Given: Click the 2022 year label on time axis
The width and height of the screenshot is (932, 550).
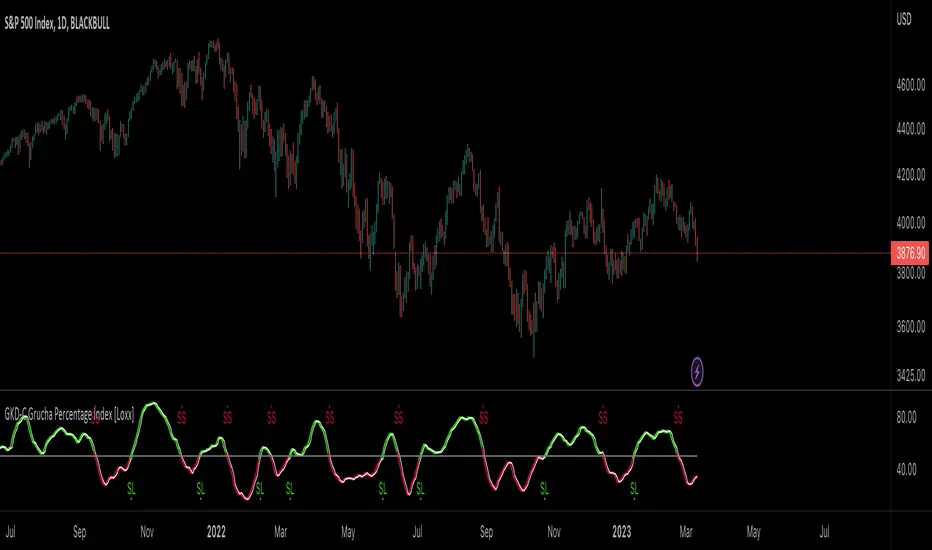Looking at the screenshot, I should [216, 532].
